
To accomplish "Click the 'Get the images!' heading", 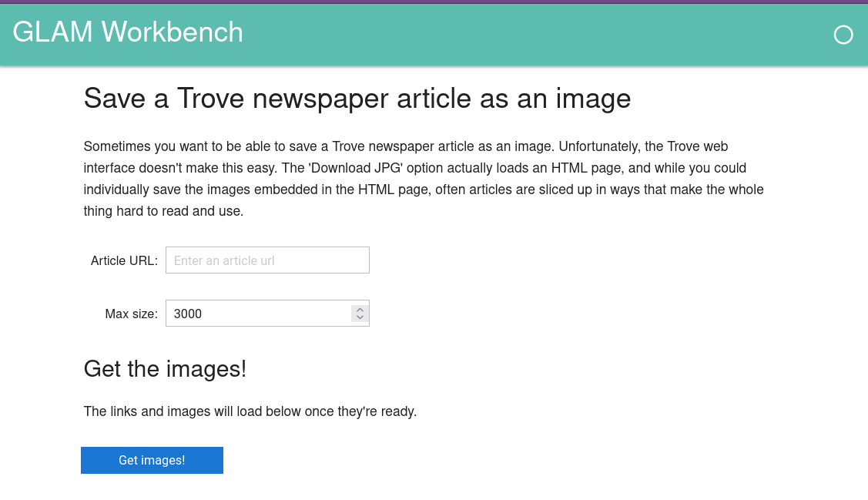I will (x=165, y=369).
